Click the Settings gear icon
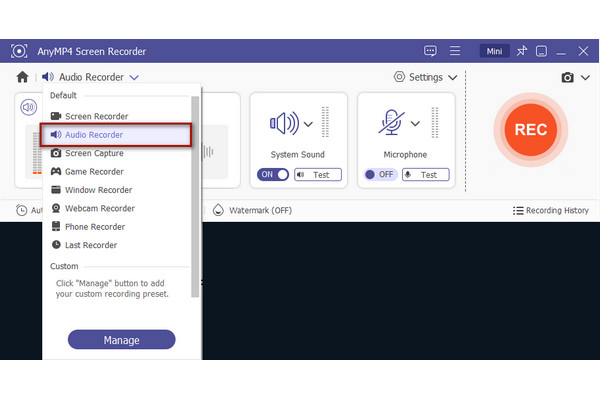The height and width of the screenshot is (400, 600). pos(399,77)
